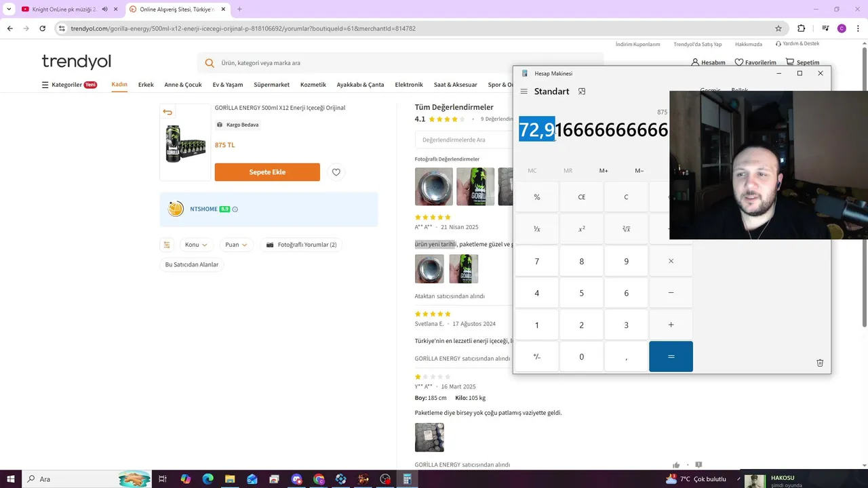Click the Yardım & Destek link

tap(797, 43)
